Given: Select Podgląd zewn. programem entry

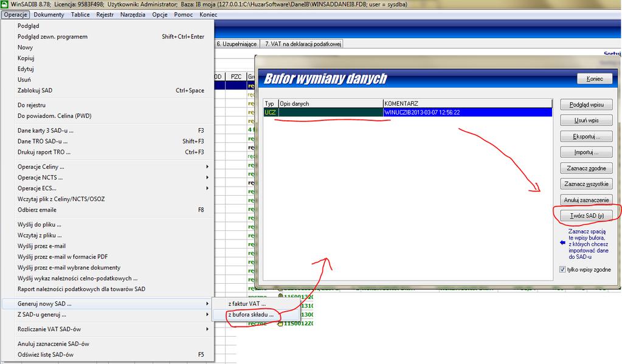Looking at the screenshot, I should point(108,36).
